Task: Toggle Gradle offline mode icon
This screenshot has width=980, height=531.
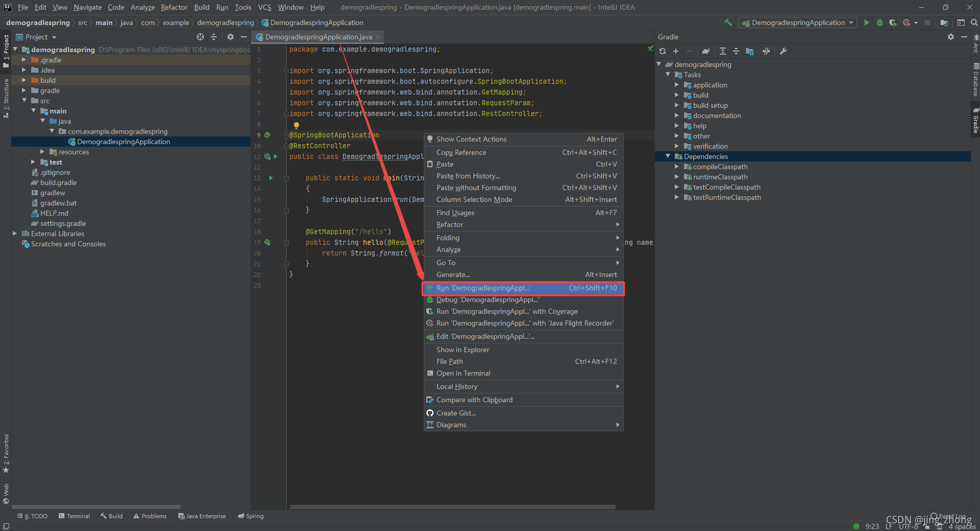Action: 766,51
